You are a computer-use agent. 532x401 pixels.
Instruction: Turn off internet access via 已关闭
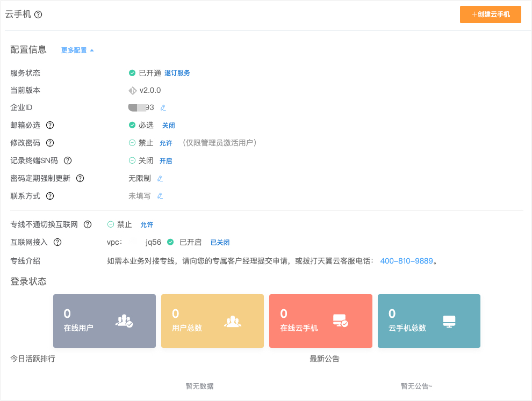(x=220, y=242)
